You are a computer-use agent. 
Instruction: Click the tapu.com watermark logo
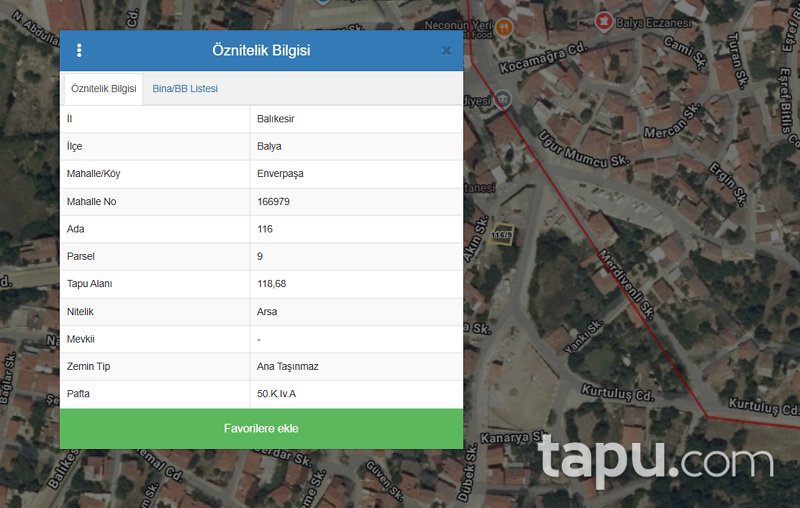pos(656,460)
